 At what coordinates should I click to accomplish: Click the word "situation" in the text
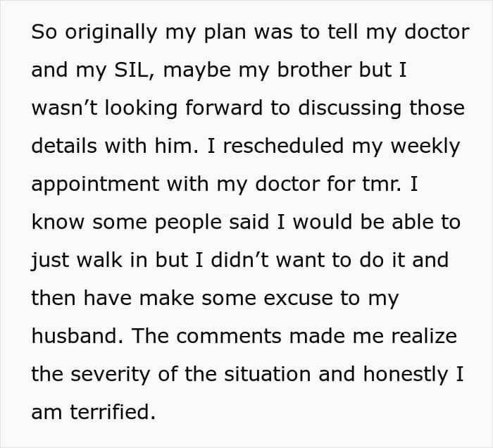point(268,374)
